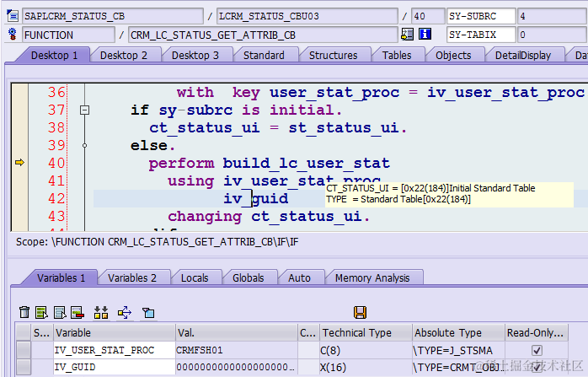Delete variables with the trash can icon
The height and width of the screenshot is (377, 588).
click(24, 312)
